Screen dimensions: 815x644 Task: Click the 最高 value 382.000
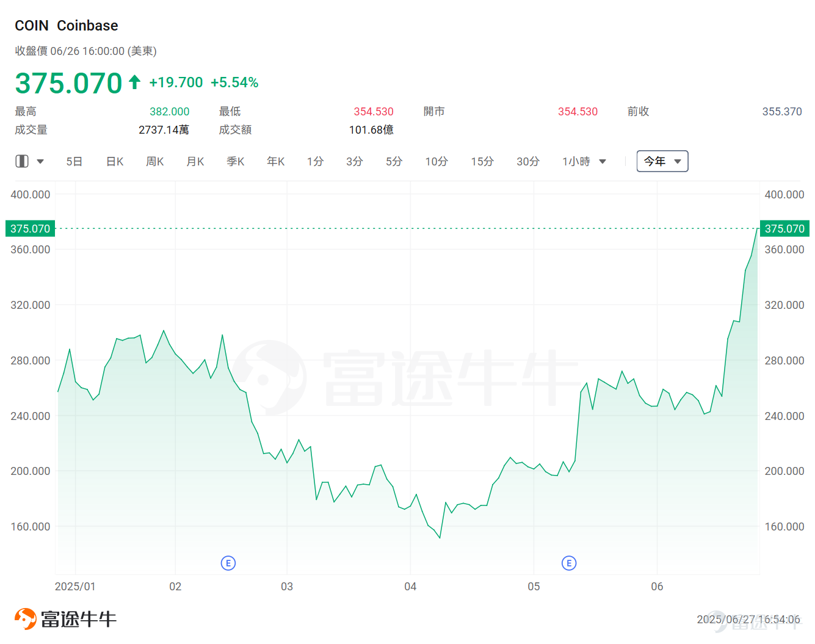(170, 112)
